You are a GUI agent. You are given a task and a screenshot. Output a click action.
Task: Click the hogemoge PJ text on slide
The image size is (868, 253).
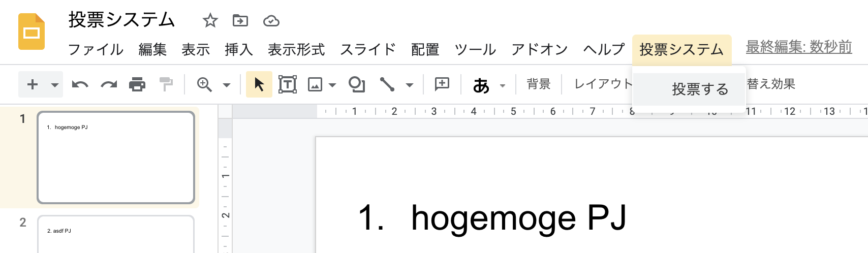coord(518,218)
